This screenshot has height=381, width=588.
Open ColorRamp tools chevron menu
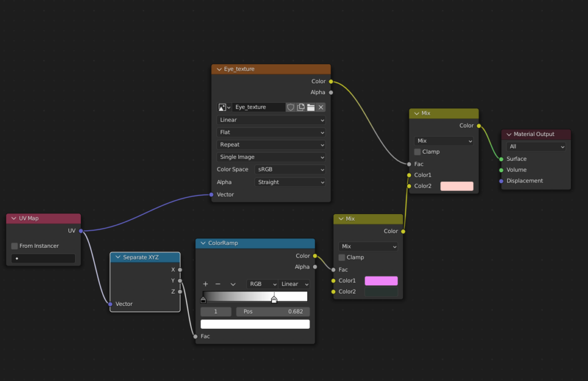(233, 284)
